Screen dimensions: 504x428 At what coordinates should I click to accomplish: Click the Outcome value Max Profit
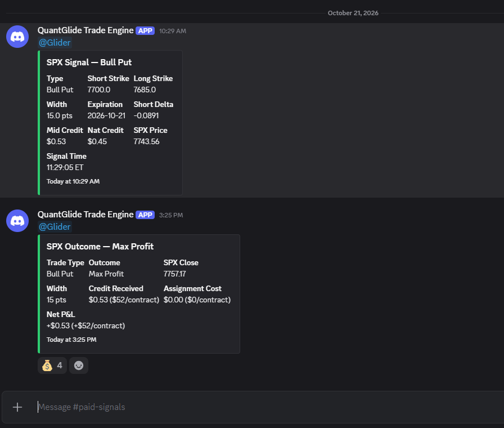(x=106, y=274)
